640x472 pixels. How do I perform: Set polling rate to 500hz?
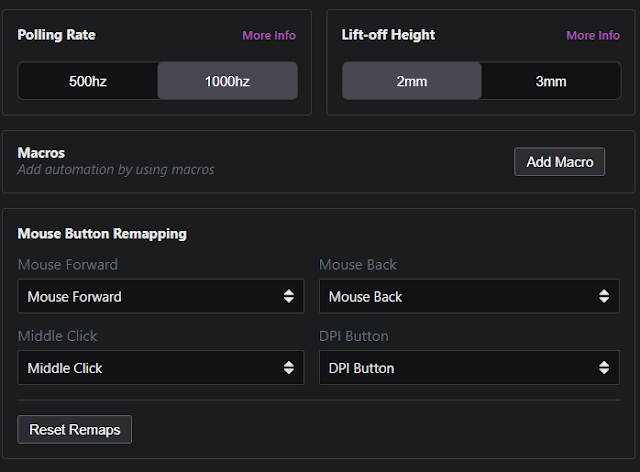click(x=88, y=81)
